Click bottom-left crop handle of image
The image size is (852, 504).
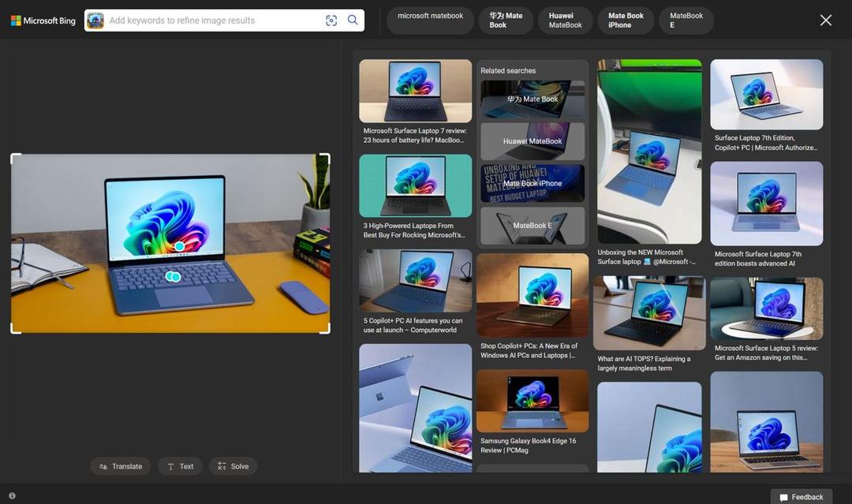point(16,329)
